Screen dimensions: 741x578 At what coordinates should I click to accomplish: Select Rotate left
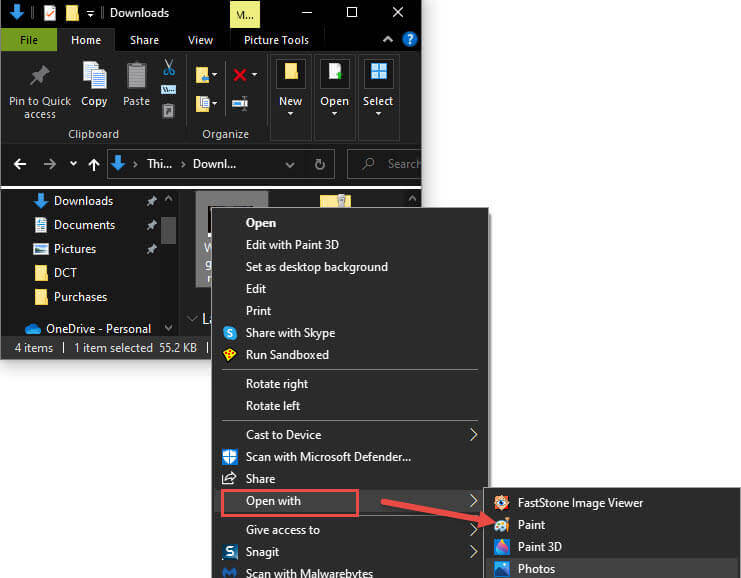(x=350, y=406)
